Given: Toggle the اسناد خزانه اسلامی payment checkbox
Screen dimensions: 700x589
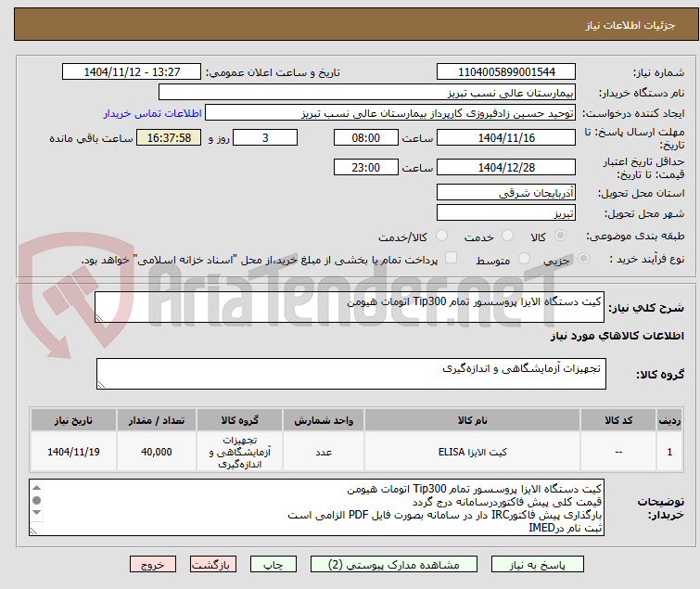Looking at the screenshot, I should click(452, 258).
